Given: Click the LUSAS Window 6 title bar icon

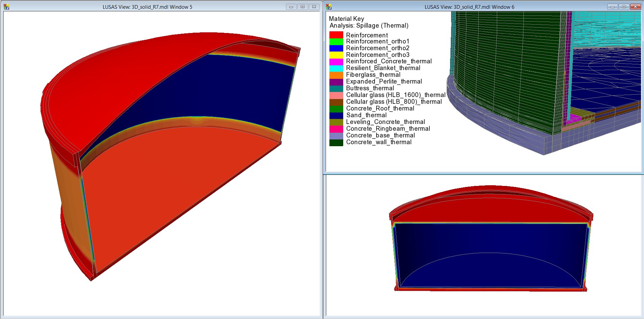Looking at the screenshot, I should (329, 7).
